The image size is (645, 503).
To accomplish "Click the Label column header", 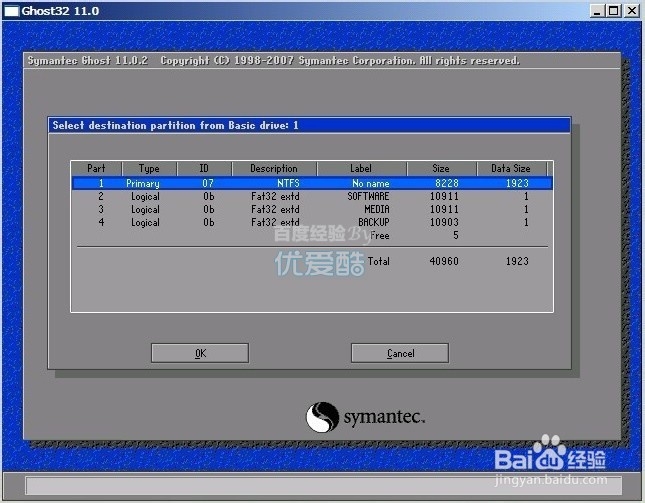I will pyautogui.click(x=361, y=168).
